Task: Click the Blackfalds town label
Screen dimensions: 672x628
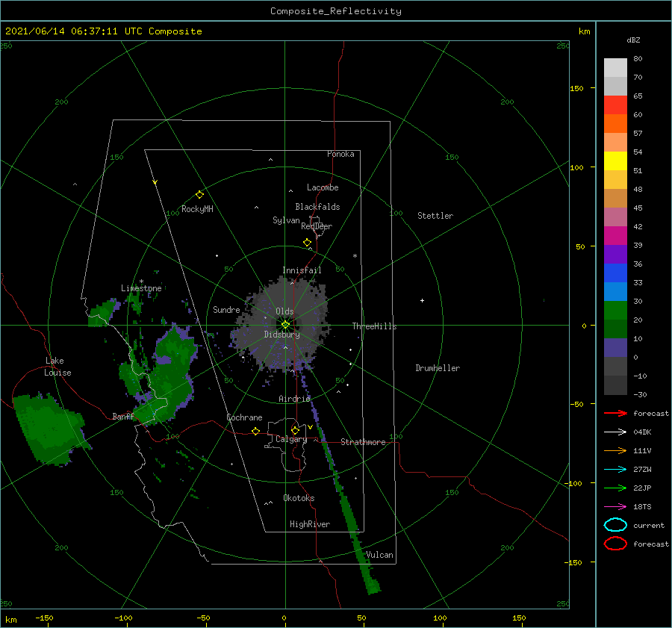Action: 317,207
